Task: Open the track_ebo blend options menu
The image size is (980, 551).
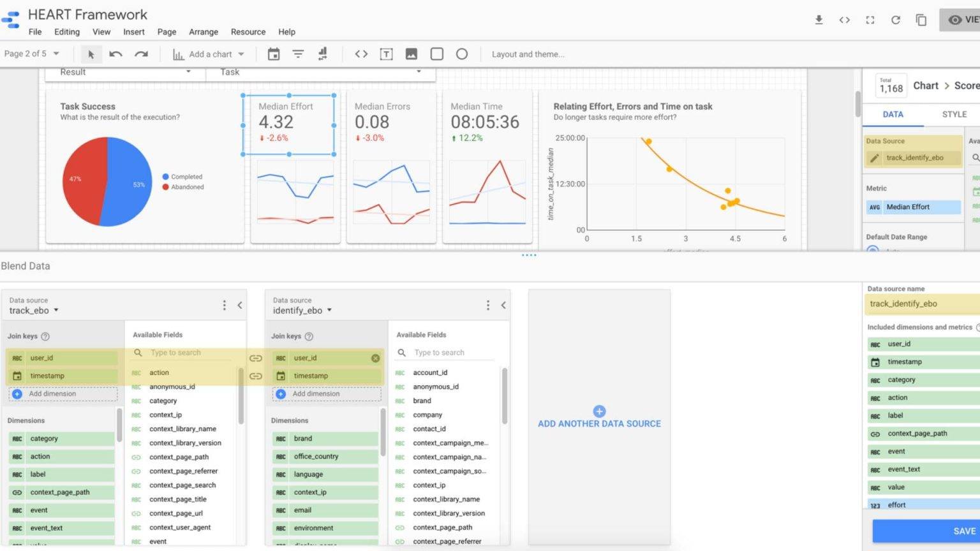Action: pos(224,305)
